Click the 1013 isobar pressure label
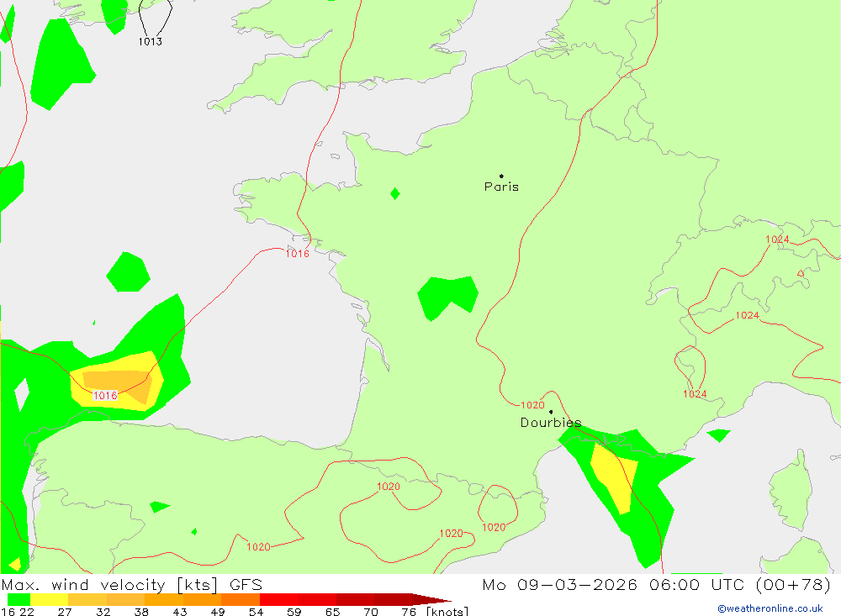Screen dimensions: 841x616 [151, 41]
